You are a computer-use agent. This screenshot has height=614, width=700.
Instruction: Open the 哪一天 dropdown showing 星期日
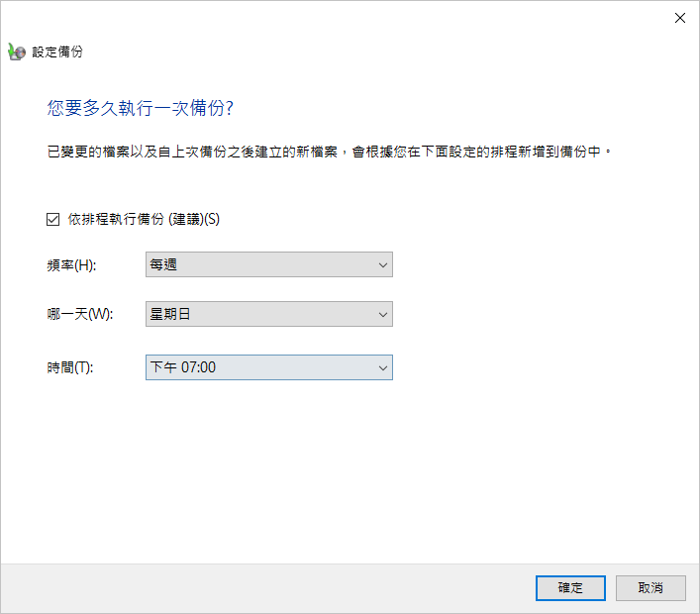pos(269,314)
